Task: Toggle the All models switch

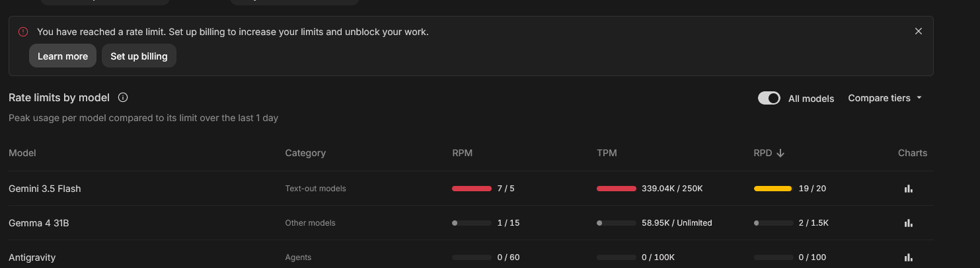Action: (x=769, y=98)
